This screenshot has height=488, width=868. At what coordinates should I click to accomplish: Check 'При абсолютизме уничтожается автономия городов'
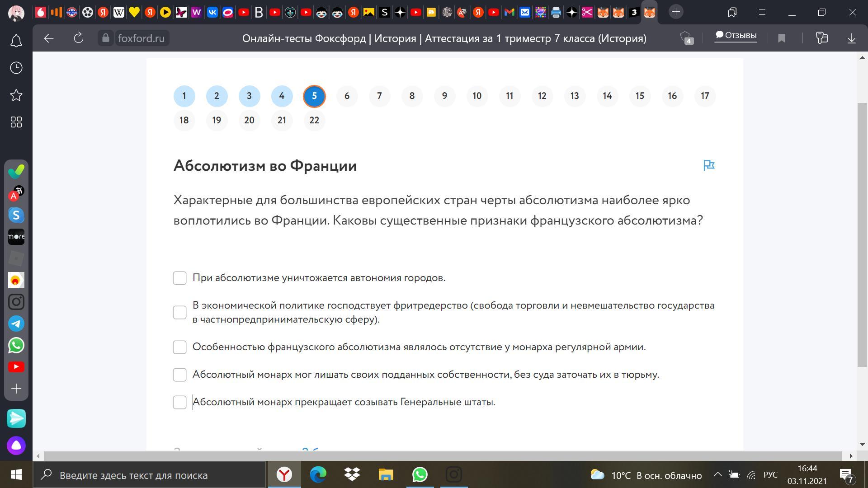179,278
